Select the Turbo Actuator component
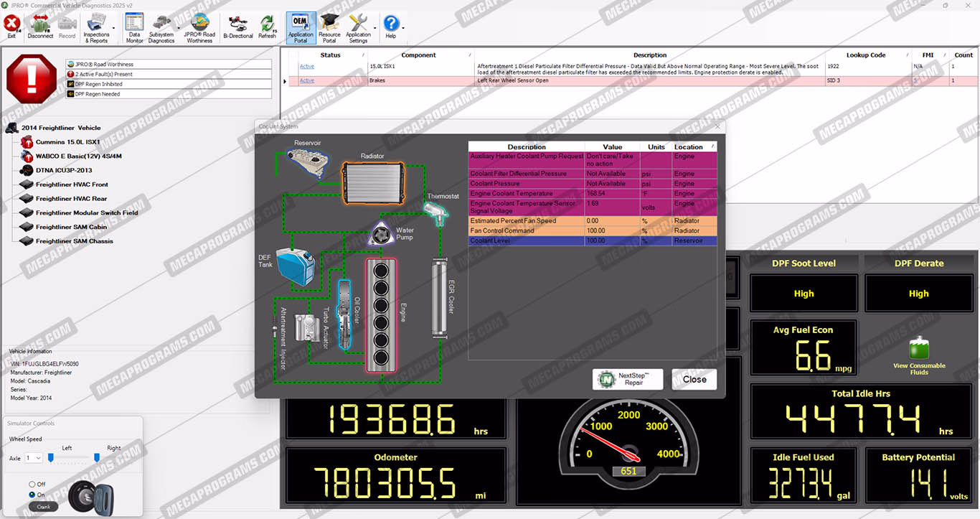This screenshot has height=519, width=980. pyautogui.click(x=308, y=327)
